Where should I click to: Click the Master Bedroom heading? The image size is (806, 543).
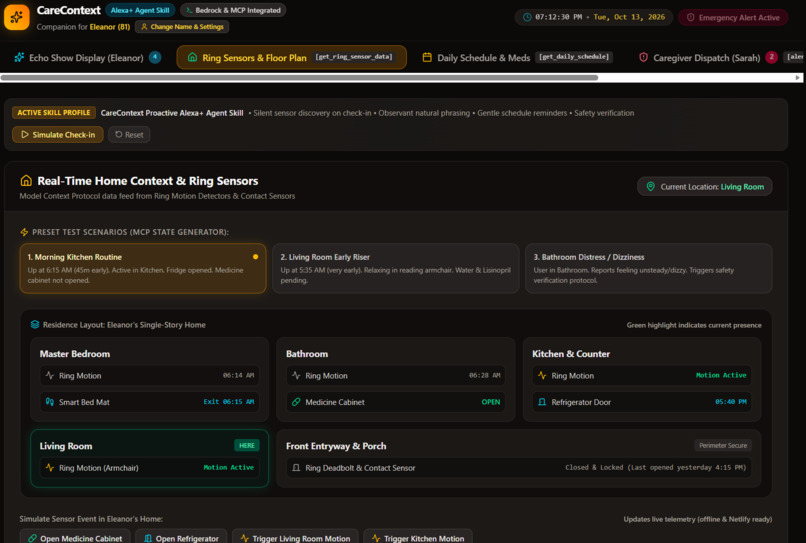pos(75,354)
